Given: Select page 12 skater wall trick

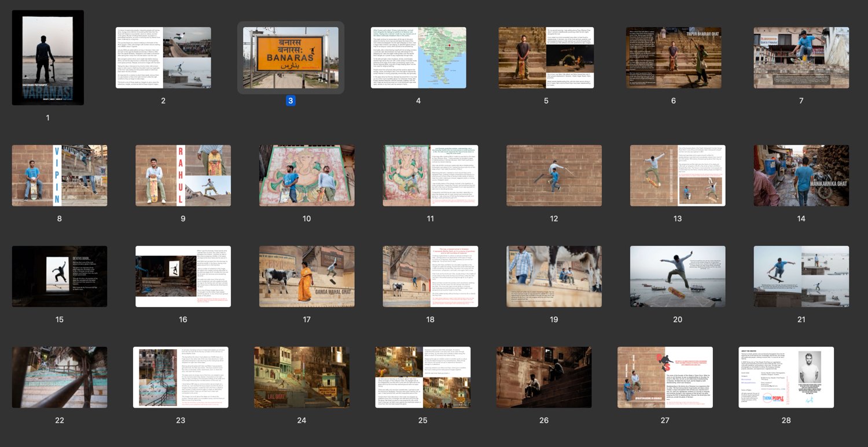Looking at the screenshot, I should [x=554, y=176].
